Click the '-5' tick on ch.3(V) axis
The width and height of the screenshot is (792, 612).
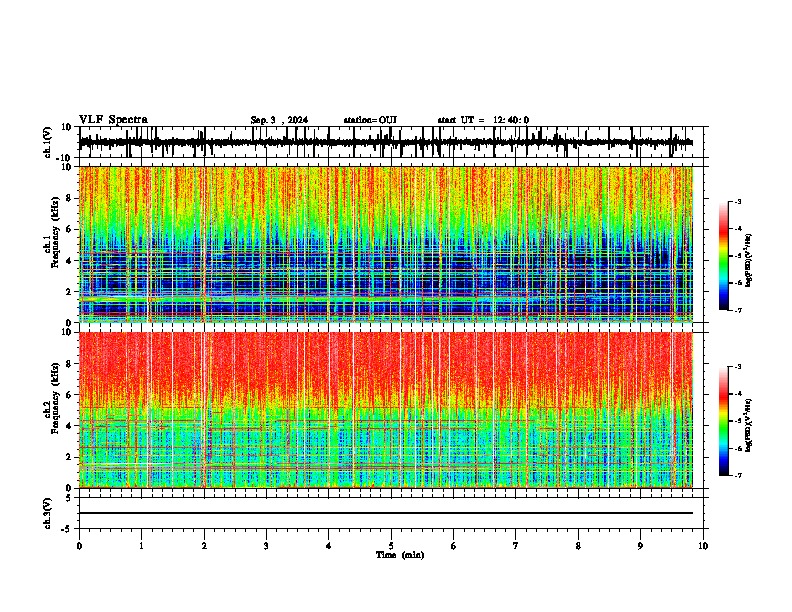click(x=68, y=528)
